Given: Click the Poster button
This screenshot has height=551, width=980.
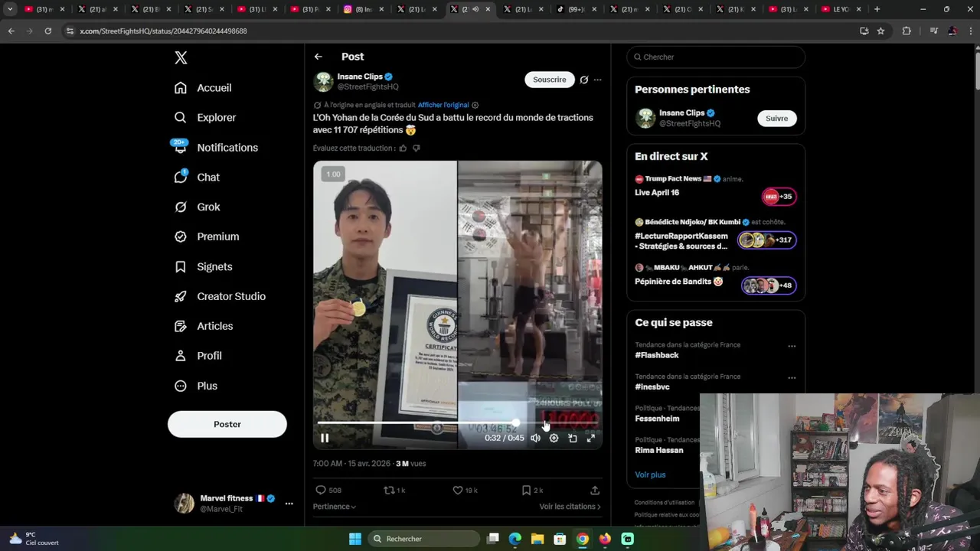Looking at the screenshot, I should click(227, 424).
